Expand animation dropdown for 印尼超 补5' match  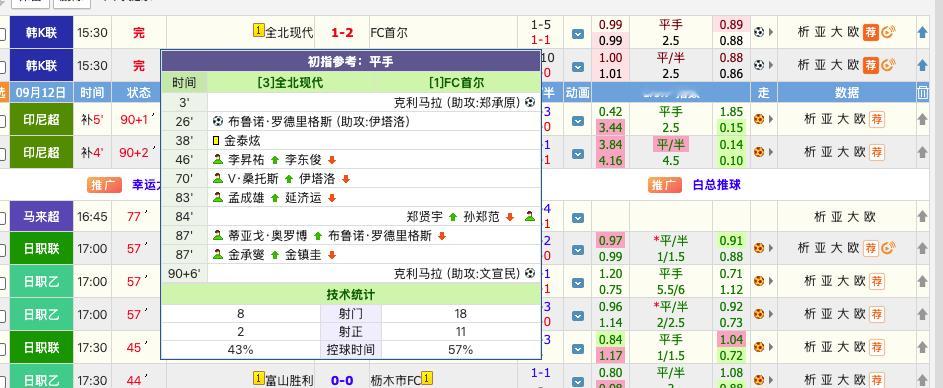578,121
